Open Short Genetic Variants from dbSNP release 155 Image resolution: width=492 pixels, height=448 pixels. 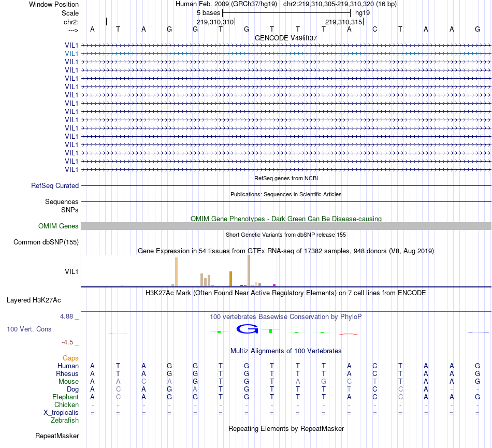286,235
